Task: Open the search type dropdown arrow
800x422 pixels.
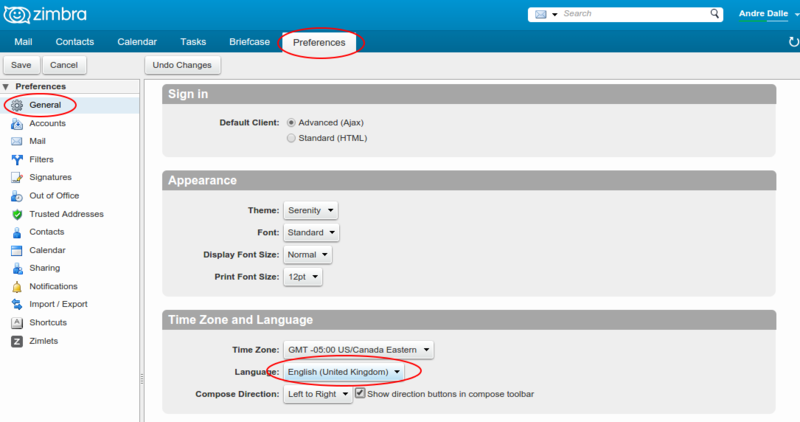Action: click(555, 15)
